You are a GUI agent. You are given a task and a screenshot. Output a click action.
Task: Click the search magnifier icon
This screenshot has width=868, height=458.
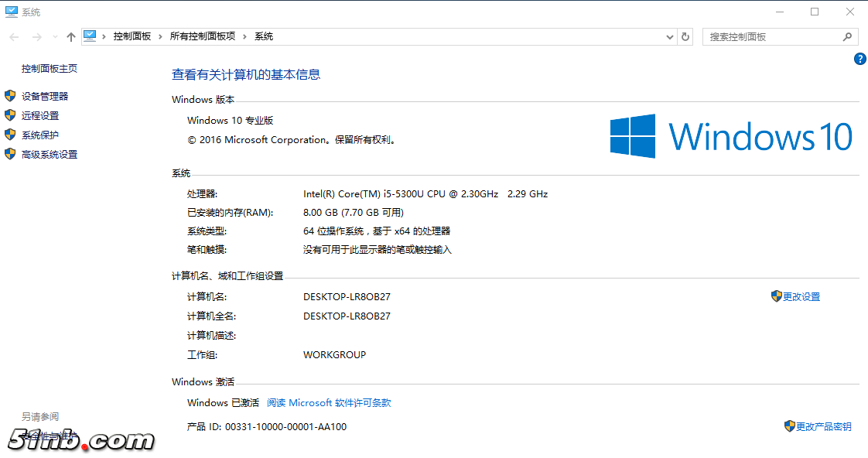[847, 37]
